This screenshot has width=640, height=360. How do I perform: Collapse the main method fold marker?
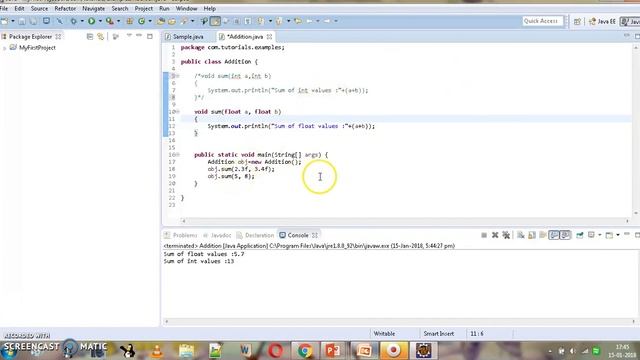(178, 155)
